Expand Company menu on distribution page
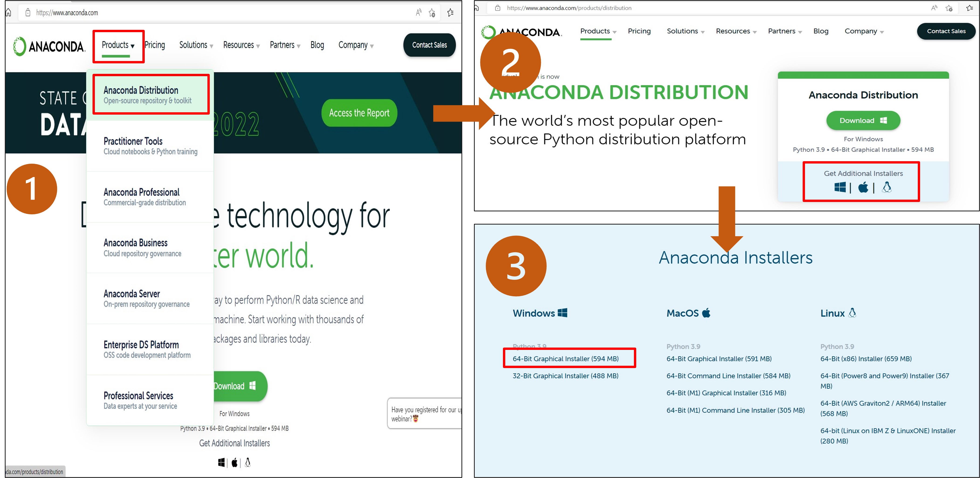Image resolution: width=980 pixels, height=478 pixels. (864, 31)
